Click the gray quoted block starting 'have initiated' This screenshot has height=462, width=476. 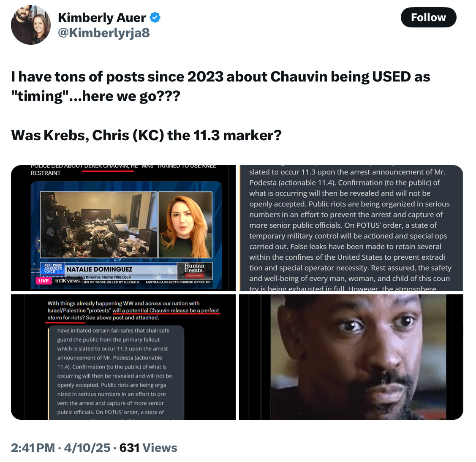116,372
